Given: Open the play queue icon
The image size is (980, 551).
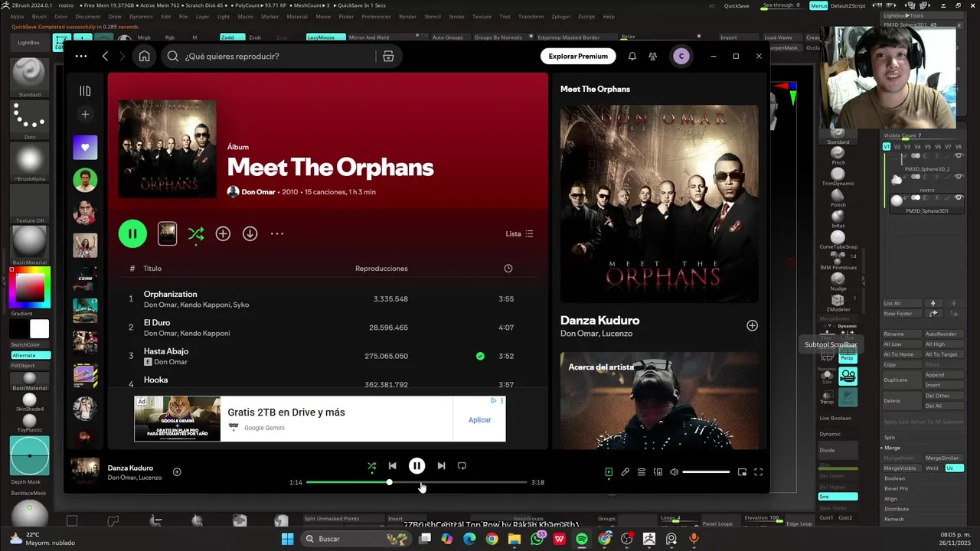Looking at the screenshot, I should pyautogui.click(x=642, y=472).
